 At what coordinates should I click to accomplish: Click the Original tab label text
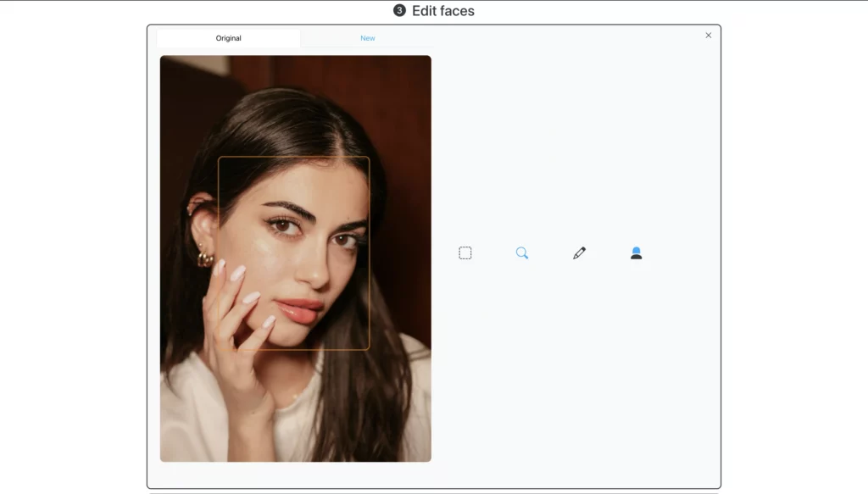tap(227, 37)
